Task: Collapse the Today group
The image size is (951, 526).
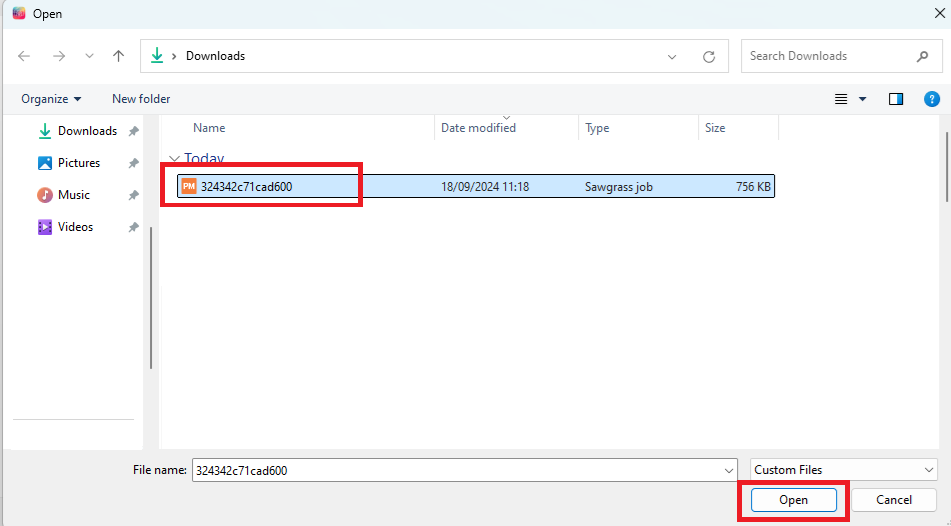Action: 174,159
